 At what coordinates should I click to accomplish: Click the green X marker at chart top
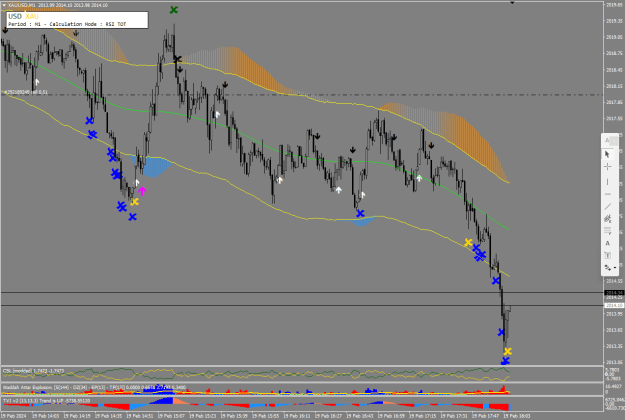click(173, 10)
